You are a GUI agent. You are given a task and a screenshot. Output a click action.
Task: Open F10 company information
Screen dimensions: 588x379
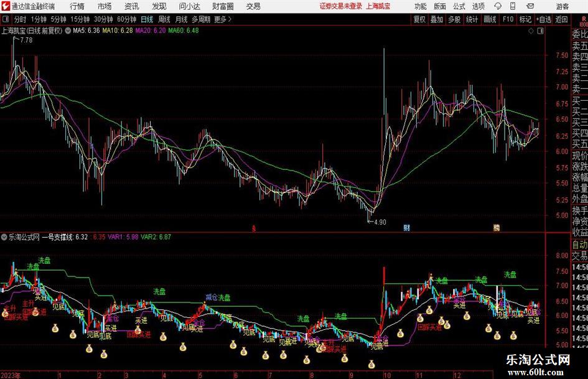tap(508, 19)
